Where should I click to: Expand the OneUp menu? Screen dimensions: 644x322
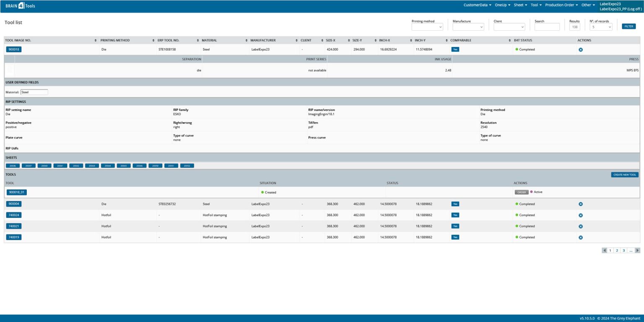point(503,5)
